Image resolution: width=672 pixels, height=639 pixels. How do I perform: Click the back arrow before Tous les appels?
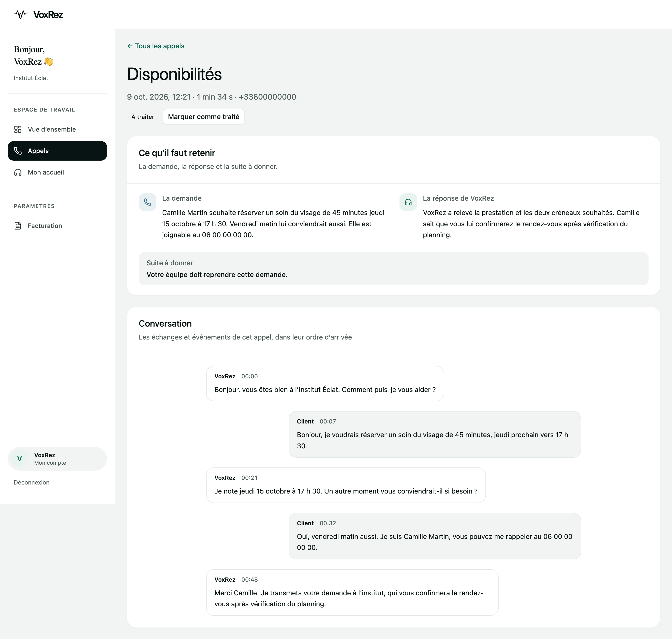point(130,46)
